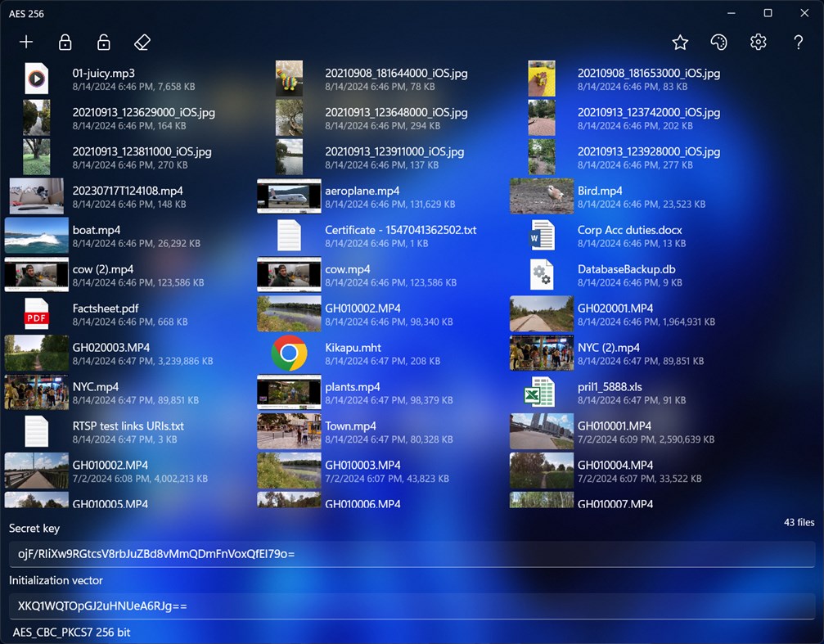Change the theme using the palette icon
824x644 pixels.
[718, 42]
